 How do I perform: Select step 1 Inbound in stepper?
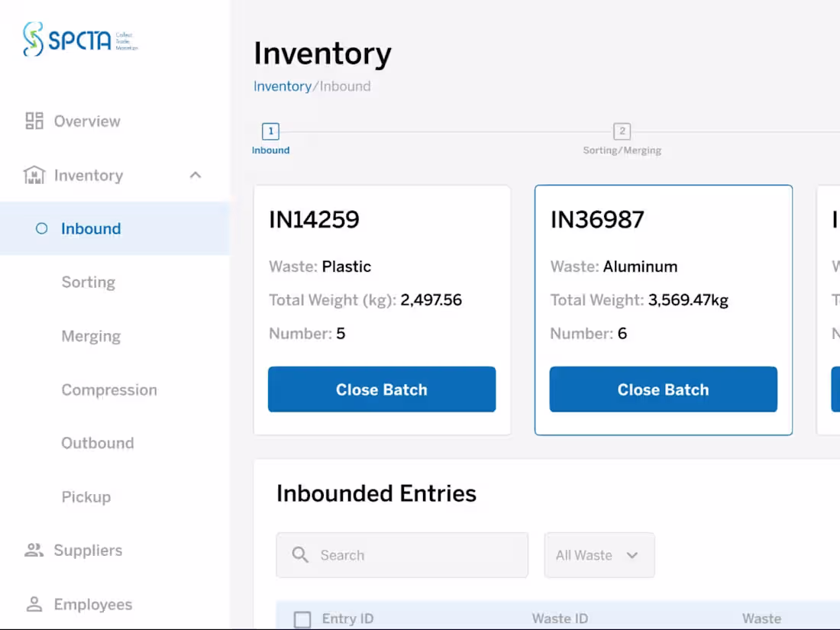pyautogui.click(x=270, y=139)
